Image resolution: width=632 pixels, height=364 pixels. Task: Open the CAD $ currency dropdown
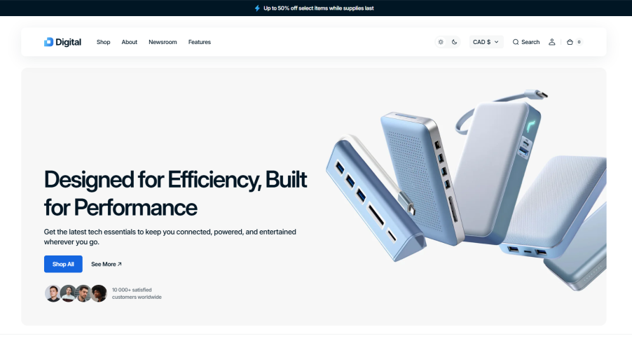click(x=486, y=42)
